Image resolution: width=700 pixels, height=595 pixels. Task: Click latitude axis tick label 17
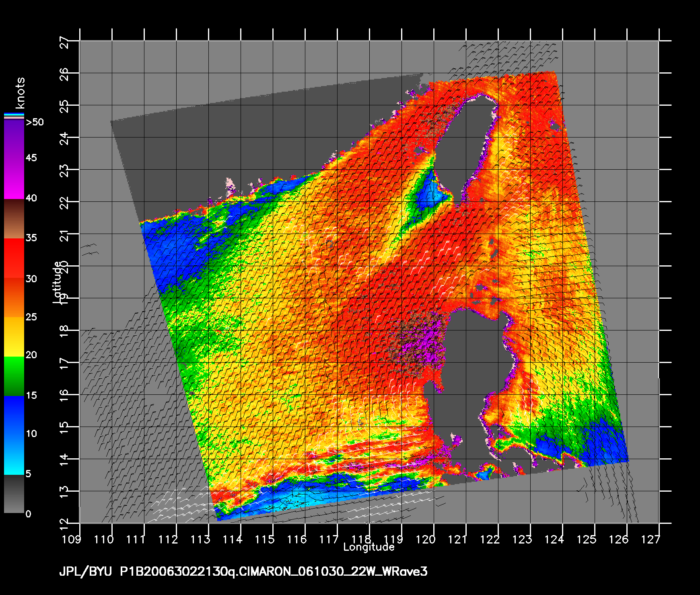click(64, 364)
